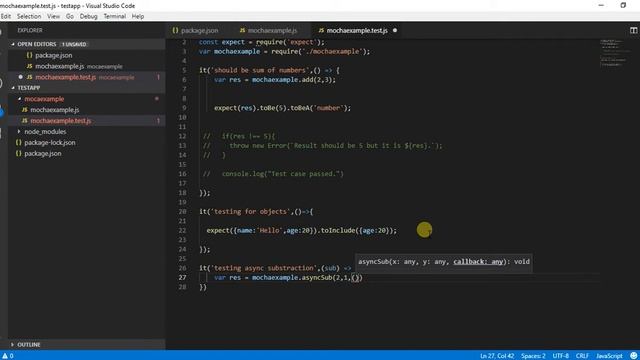The width and height of the screenshot is (640, 360).
Task: Change language mode via JavaScript
Action: click(x=609, y=356)
